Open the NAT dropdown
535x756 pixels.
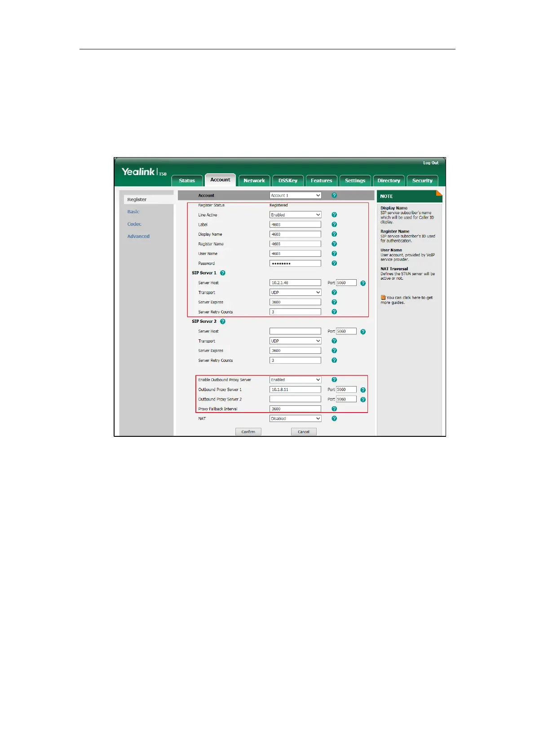[296, 418]
